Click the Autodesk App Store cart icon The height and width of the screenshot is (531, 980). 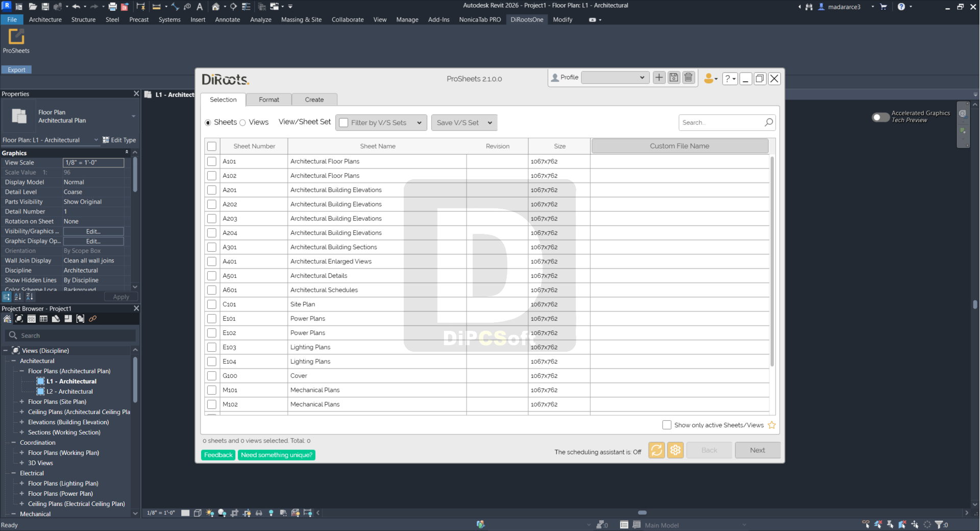[884, 7]
